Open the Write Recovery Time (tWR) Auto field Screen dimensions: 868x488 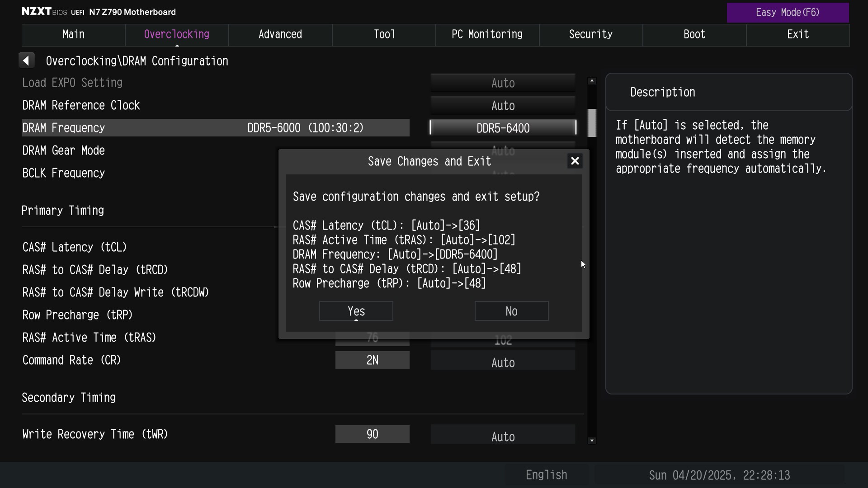pos(503,436)
